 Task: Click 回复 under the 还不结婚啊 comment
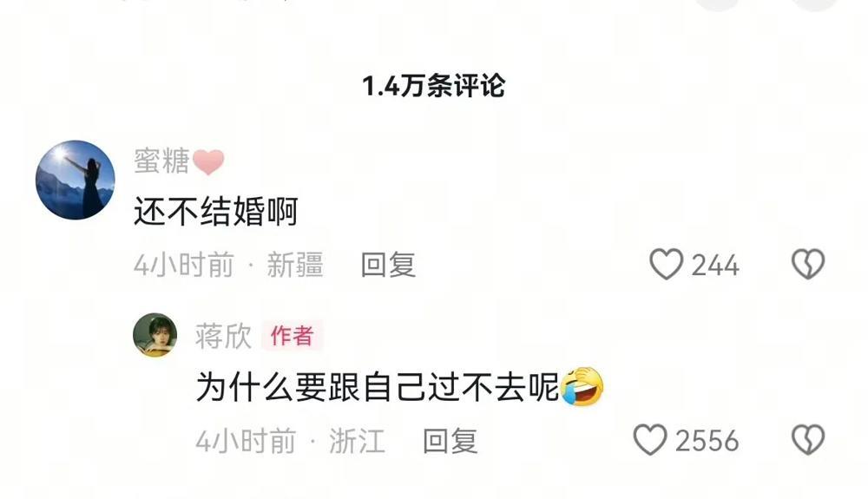(388, 265)
